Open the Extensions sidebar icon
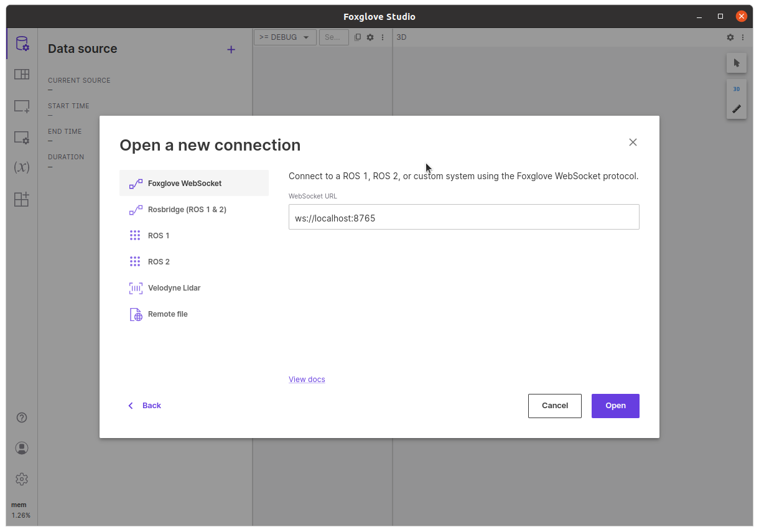 point(22,199)
